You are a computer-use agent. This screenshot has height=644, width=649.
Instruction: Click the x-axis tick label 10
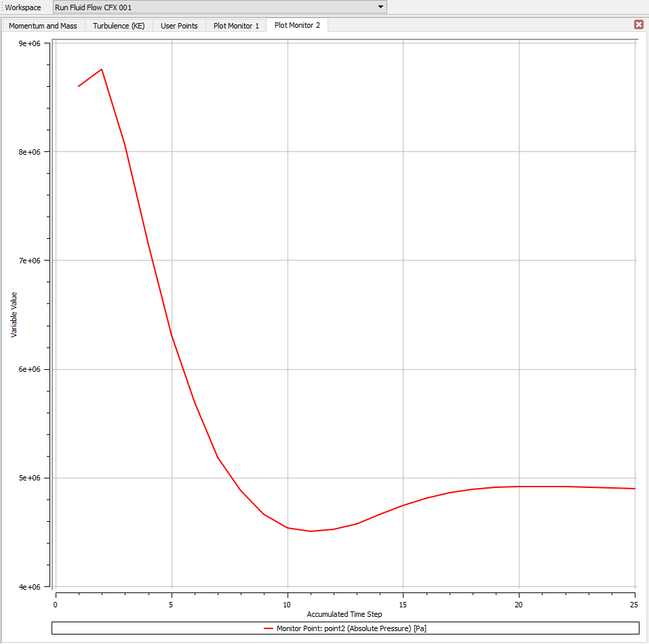pos(288,603)
